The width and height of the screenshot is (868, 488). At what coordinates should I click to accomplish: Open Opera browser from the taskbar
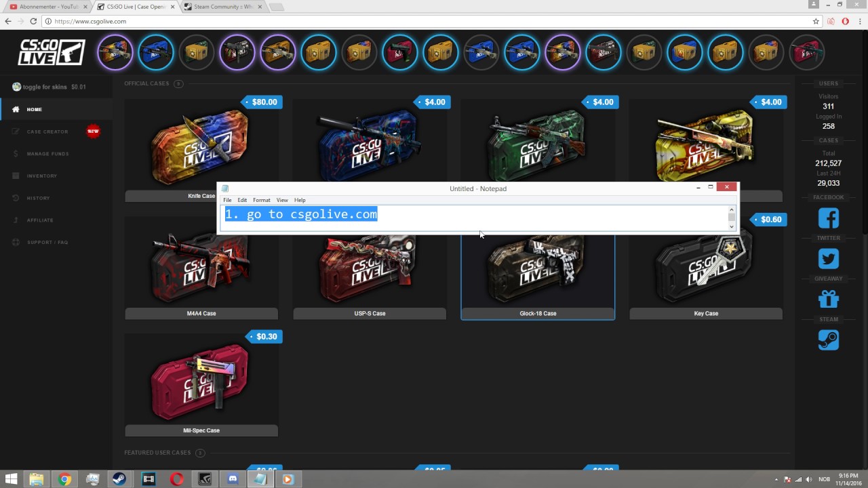tap(176, 479)
